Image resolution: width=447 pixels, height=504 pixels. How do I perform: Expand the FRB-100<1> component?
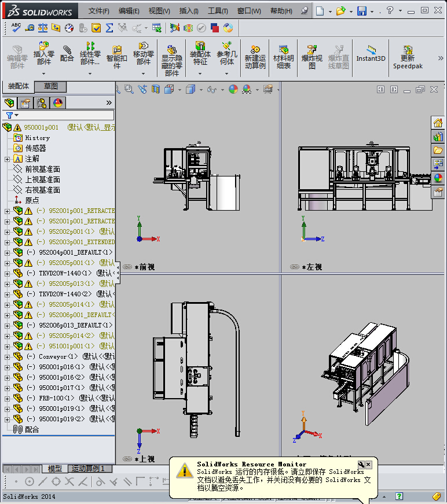[x=7, y=399]
